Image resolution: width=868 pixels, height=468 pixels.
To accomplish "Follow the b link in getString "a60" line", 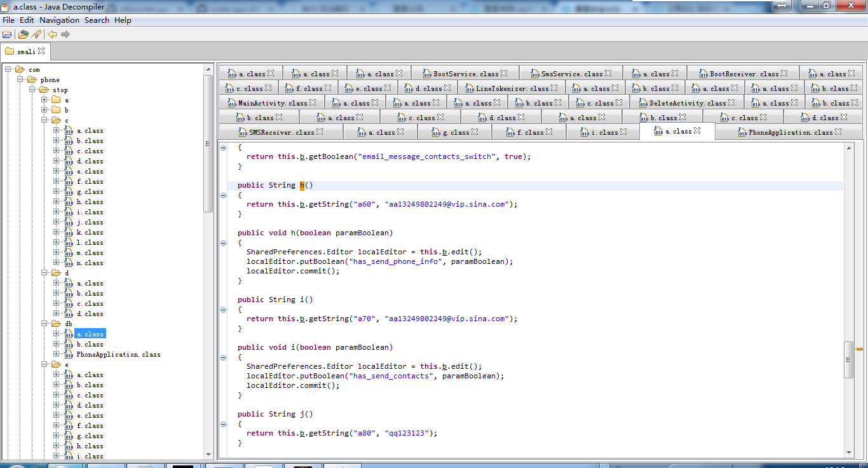I will [x=302, y=204].
